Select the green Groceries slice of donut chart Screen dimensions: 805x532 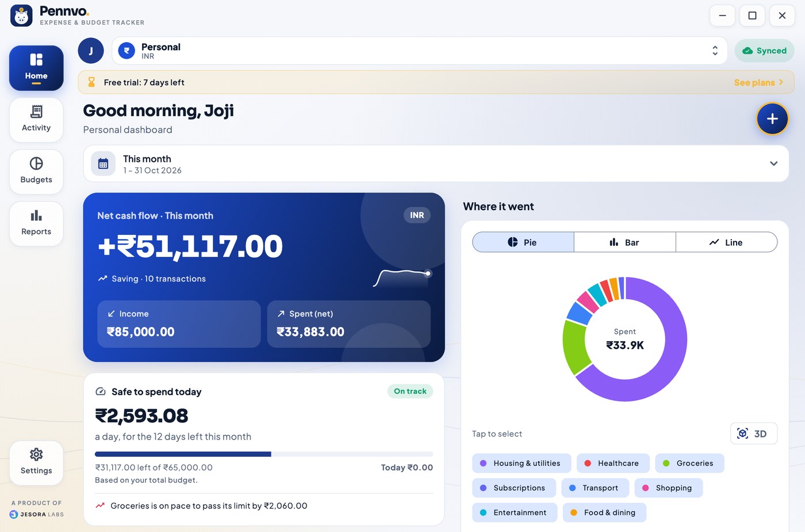click(x=576, y=348)
